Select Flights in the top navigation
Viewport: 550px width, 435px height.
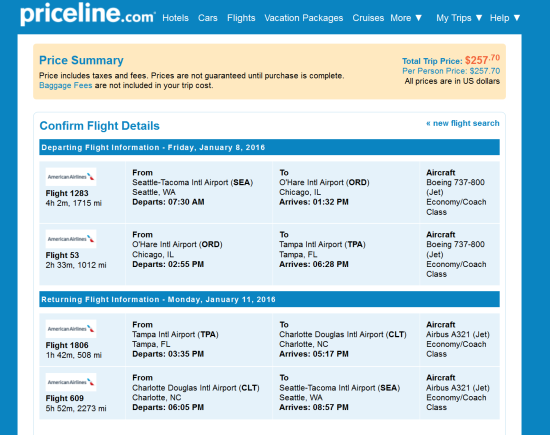coord(241,18)
